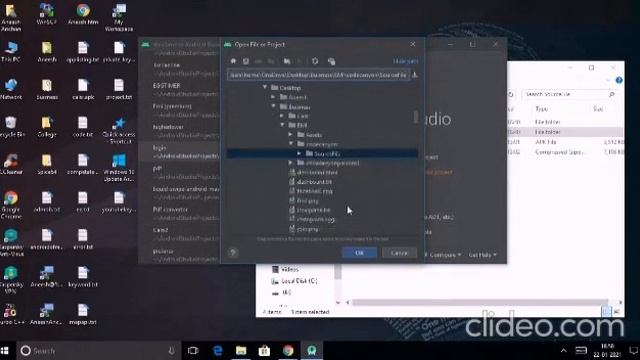Click the path text field in Open File dialog
The height and width of the screenshot is (360, 640).
click(318, 75)
